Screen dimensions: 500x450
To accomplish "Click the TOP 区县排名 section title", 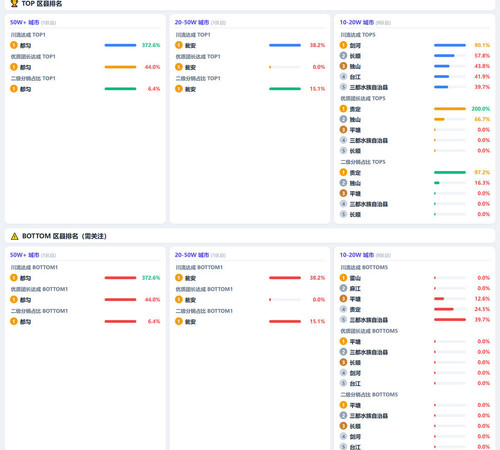I will tap(42, 3).
